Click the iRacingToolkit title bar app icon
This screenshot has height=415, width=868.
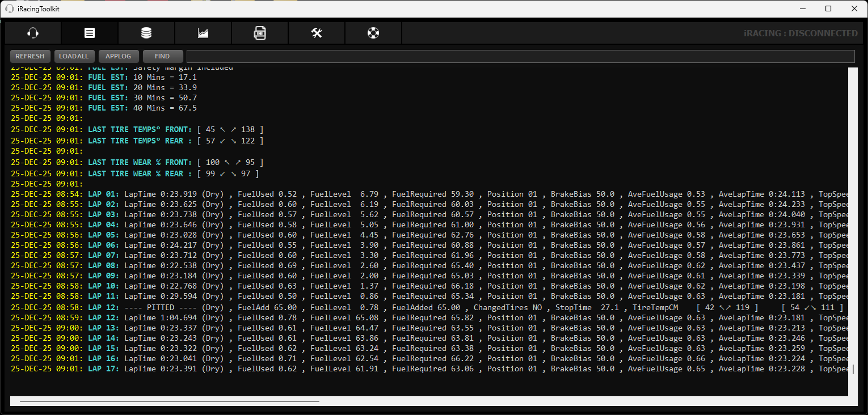tap(10, 9)
